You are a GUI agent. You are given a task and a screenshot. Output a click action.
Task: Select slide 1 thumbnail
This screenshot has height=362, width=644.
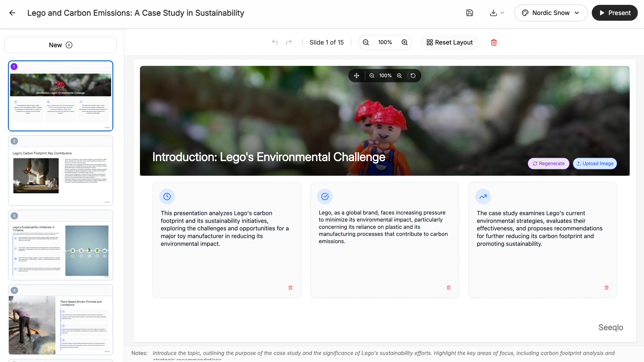(61, 96)
